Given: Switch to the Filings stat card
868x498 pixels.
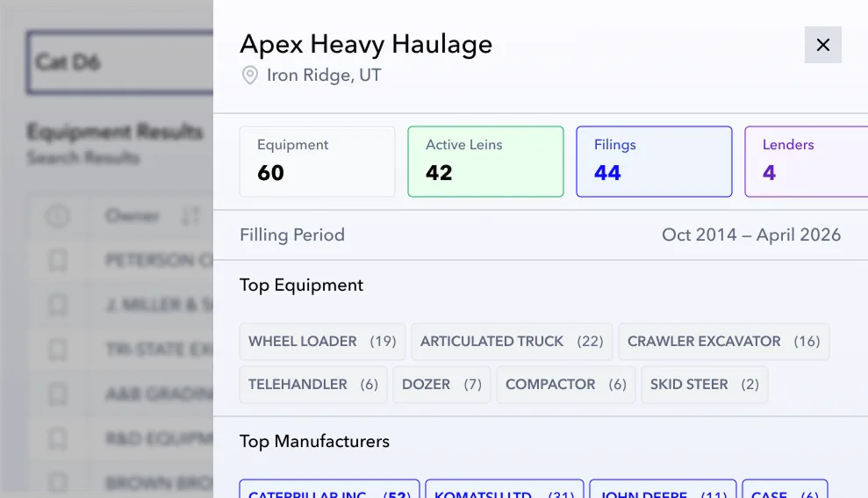Looking at the screenshot, I should coord(654,162).
